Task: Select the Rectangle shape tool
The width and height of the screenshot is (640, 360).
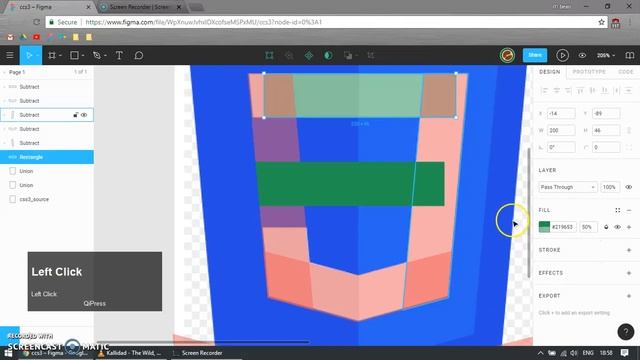Action: (74, 55)
